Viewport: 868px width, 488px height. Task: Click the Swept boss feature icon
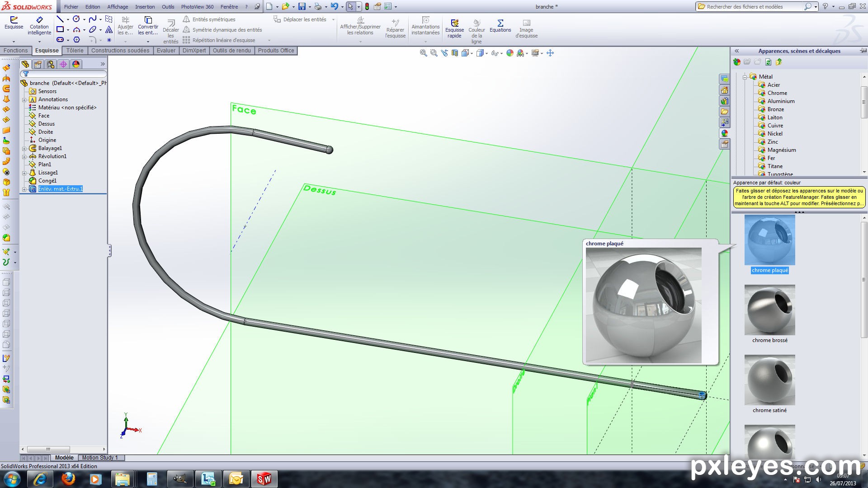coord(6,89)
